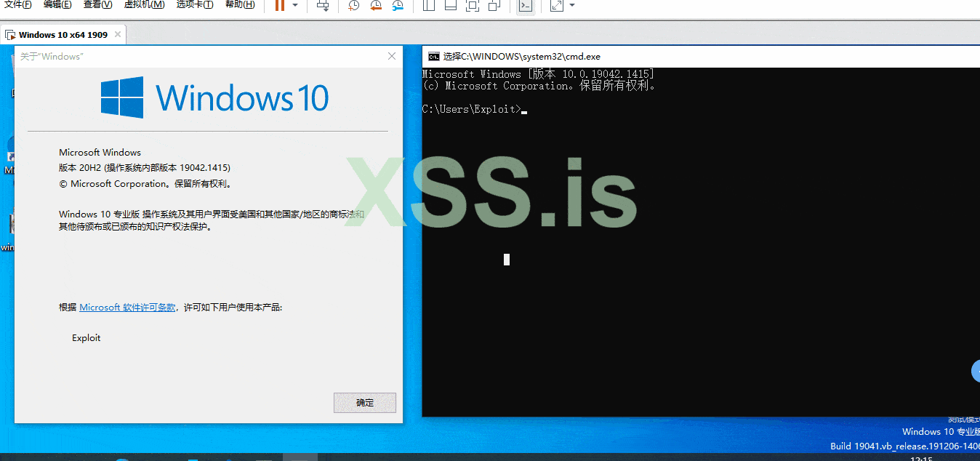This screenshot has height=461, width=980.
Task: Open the 虚拟机(M) menu
Action: [x=146, y=5]
